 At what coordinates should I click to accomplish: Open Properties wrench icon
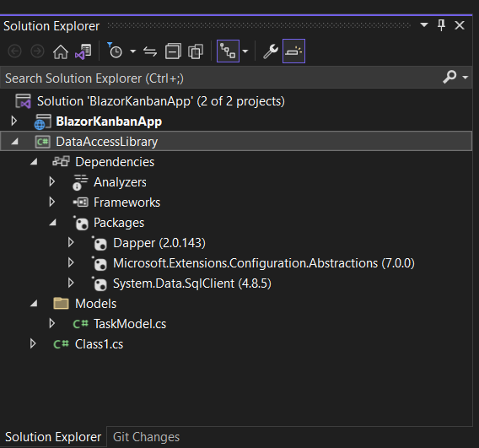coord(271,51)
